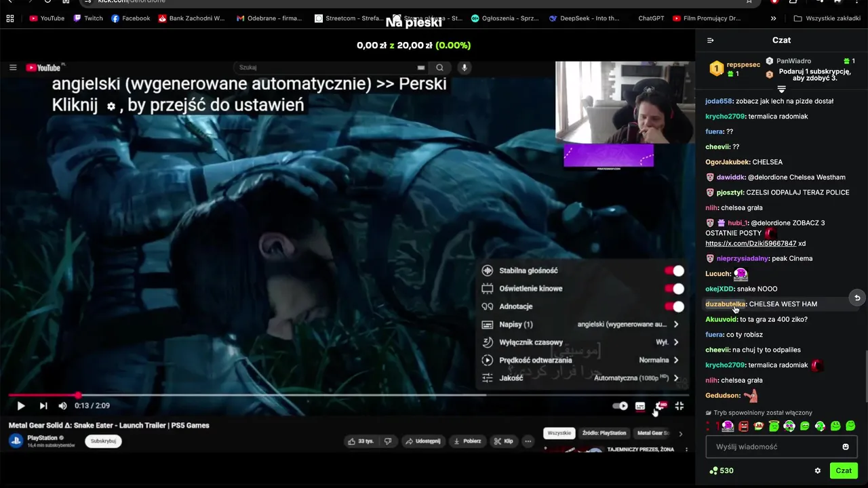Screen dimensions: 868x488
Task: Insert red angry emote
Action: (743, 426)
